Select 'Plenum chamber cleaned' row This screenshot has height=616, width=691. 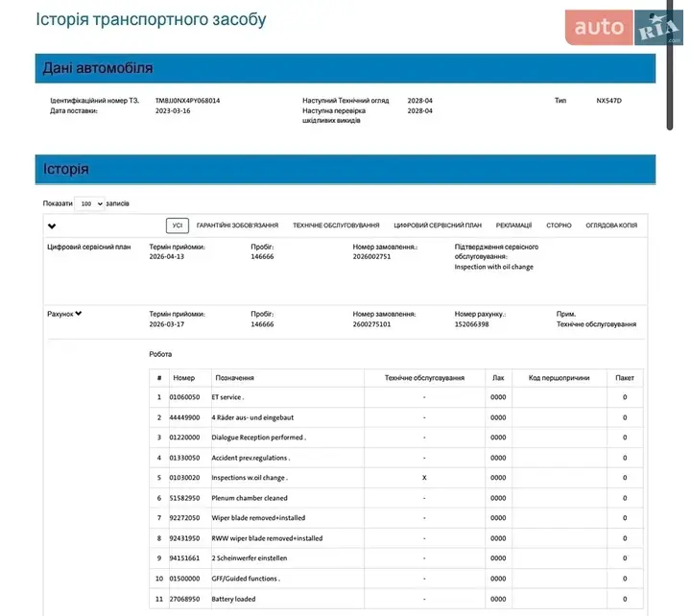[396, 498]
